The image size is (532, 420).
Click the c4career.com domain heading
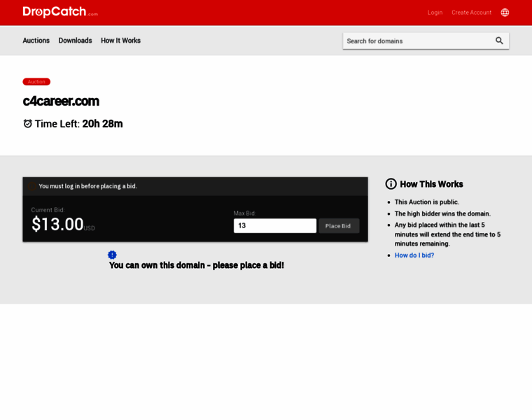pos(61,101)
